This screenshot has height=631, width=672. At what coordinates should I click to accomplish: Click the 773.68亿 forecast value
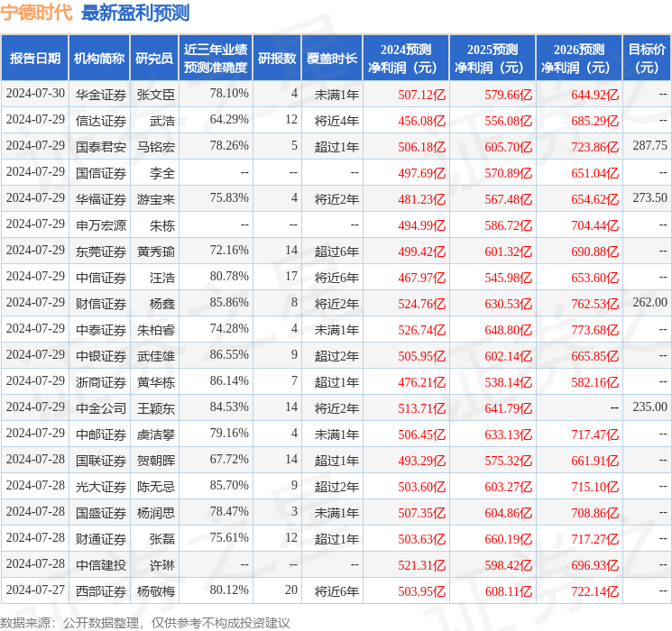pyautogui.click(x=594, y=330)
